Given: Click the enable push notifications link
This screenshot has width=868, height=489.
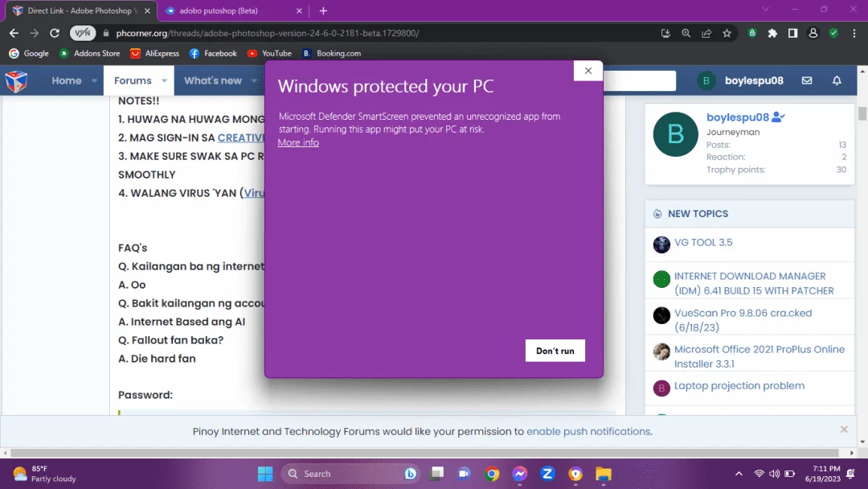Looking at the screenshot, I should tap(589, 431).
